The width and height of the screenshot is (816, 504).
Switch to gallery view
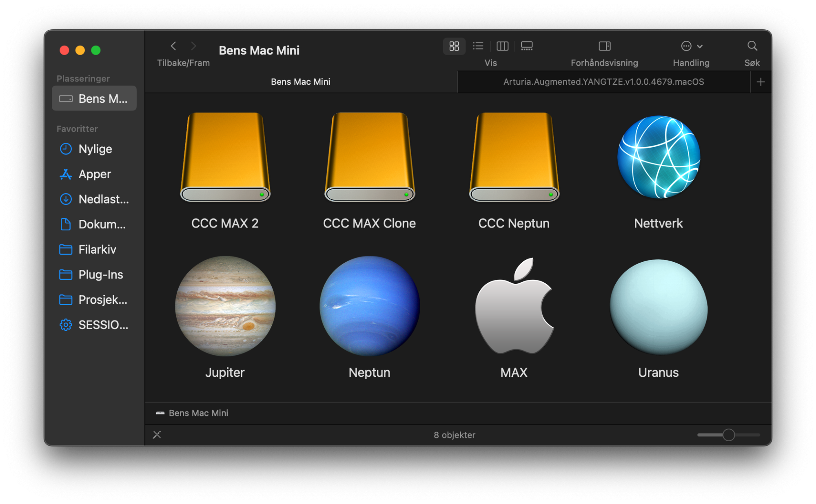[527, 46]
